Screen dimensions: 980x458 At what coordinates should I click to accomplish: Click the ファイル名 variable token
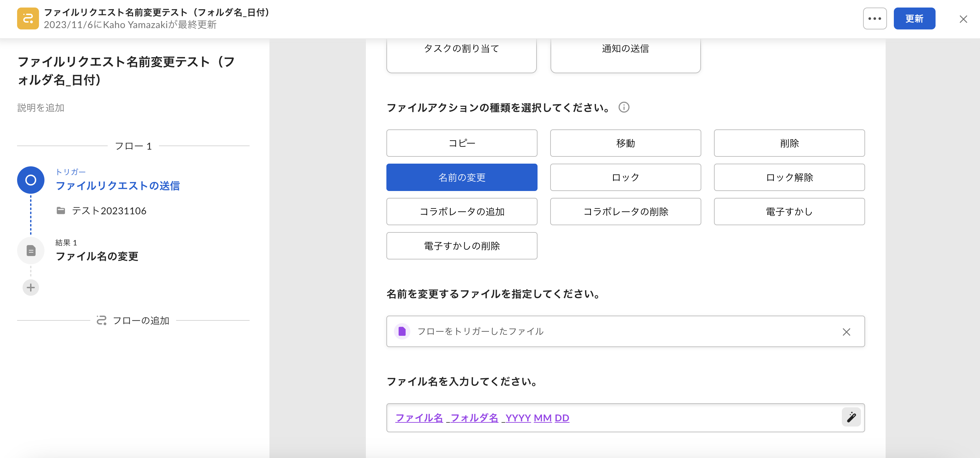[419, 418]
